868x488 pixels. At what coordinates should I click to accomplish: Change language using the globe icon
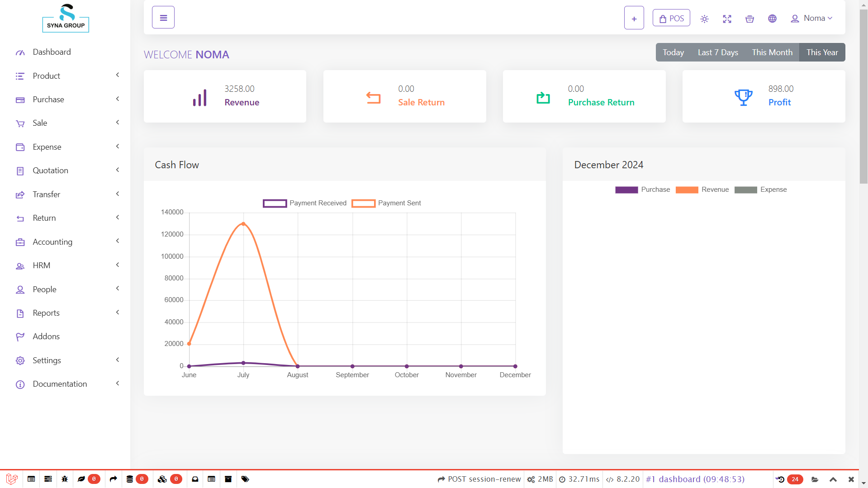tap(772, 19)
